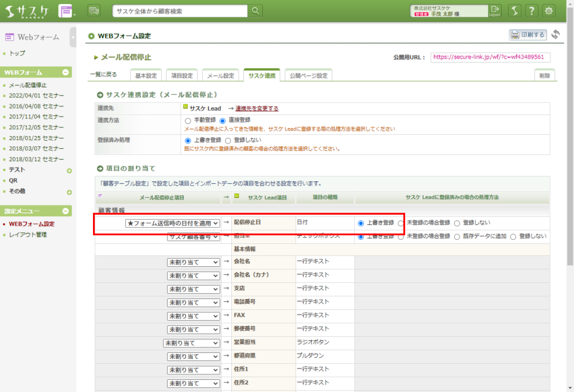Switch to the 項目設定 tab
The height and width of the screenshot is (392, 574).
click(182, 76)
